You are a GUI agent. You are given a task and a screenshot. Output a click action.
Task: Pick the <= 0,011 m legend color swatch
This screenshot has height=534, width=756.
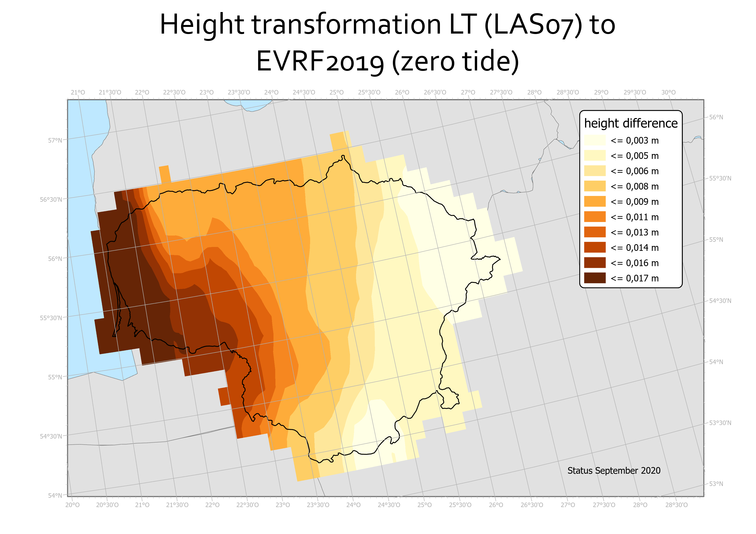point(595,216)
